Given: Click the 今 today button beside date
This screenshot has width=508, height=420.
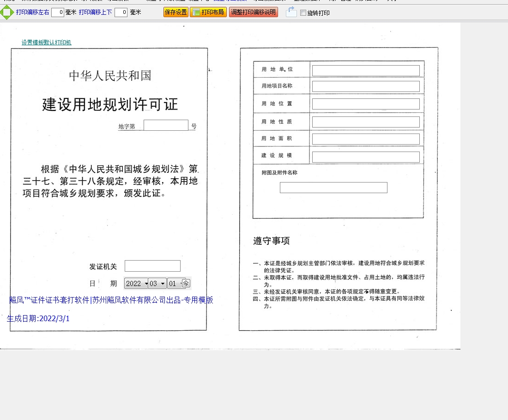Looking at the screenshot, I should click(186, 283).
